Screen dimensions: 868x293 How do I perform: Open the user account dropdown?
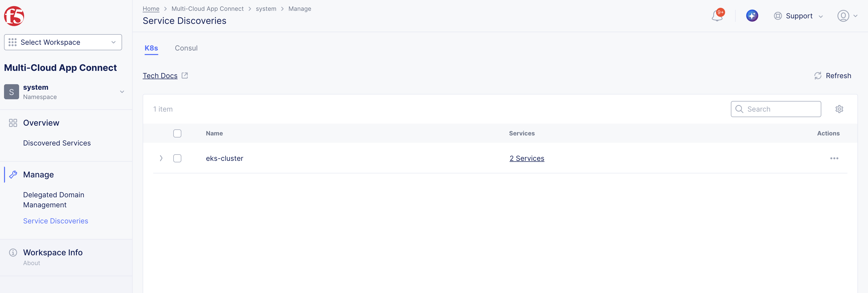[x=847, y=16]
